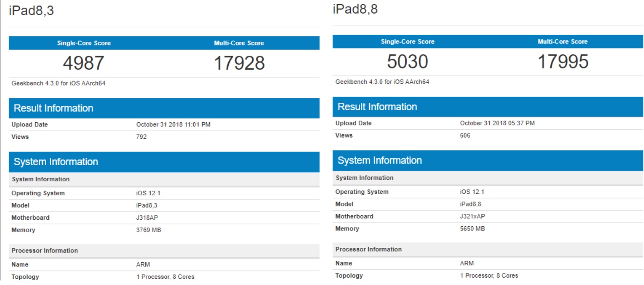Click the iPad8,8 page title
Image resolution: width=644 pixels, height=285 pixels.
click(x=355, y=9)
